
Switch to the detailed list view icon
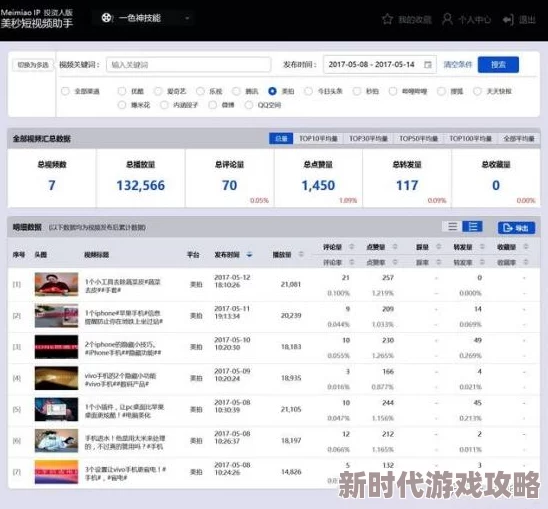click(x=472, y=227)
